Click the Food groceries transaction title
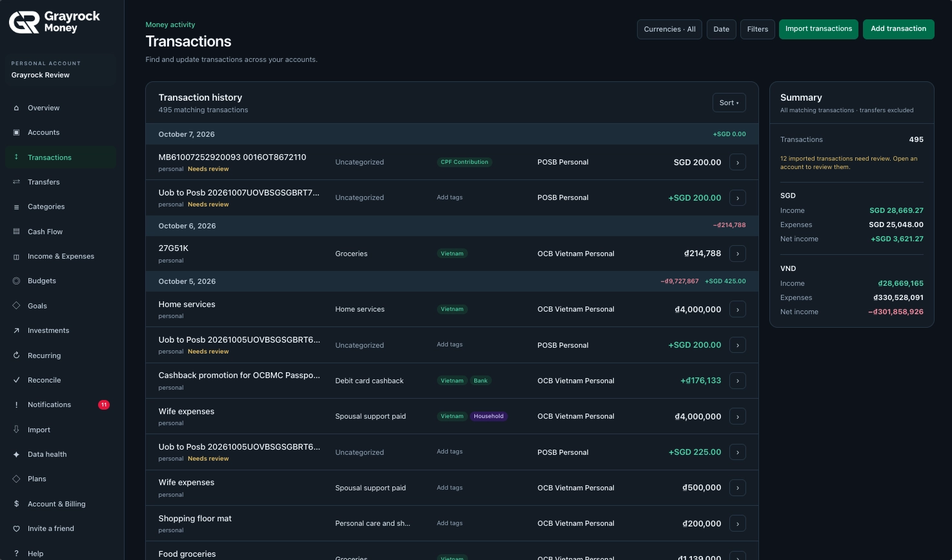This screenshot has width=952, height=560. click(x=187, y=554)
